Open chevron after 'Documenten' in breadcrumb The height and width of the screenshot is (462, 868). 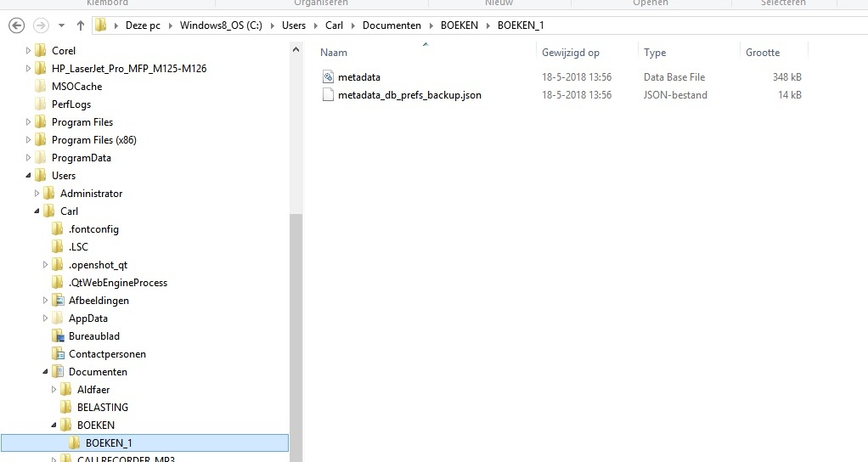pos(431,25)
